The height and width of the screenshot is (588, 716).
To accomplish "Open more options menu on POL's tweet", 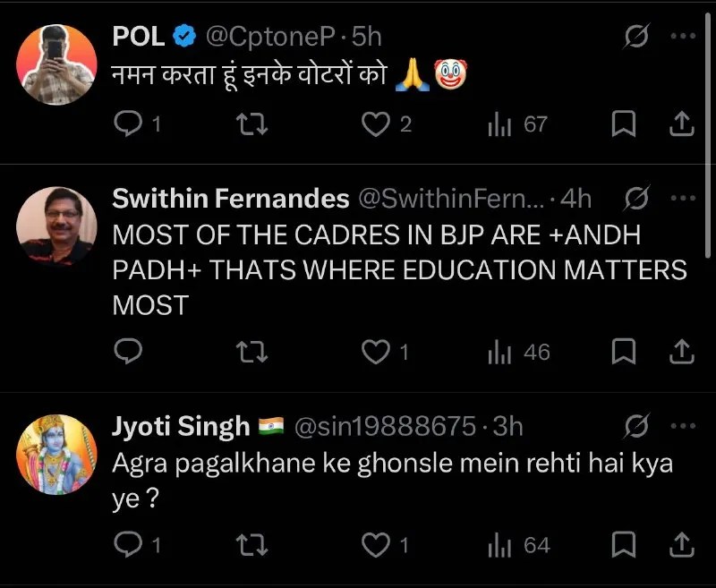I will 683,36.
